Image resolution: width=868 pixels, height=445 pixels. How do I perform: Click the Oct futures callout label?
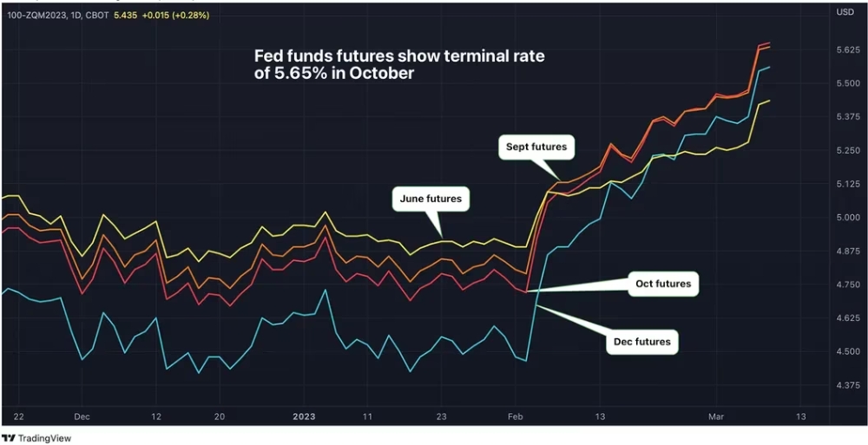pyautogui.click(x=663, y=284)
